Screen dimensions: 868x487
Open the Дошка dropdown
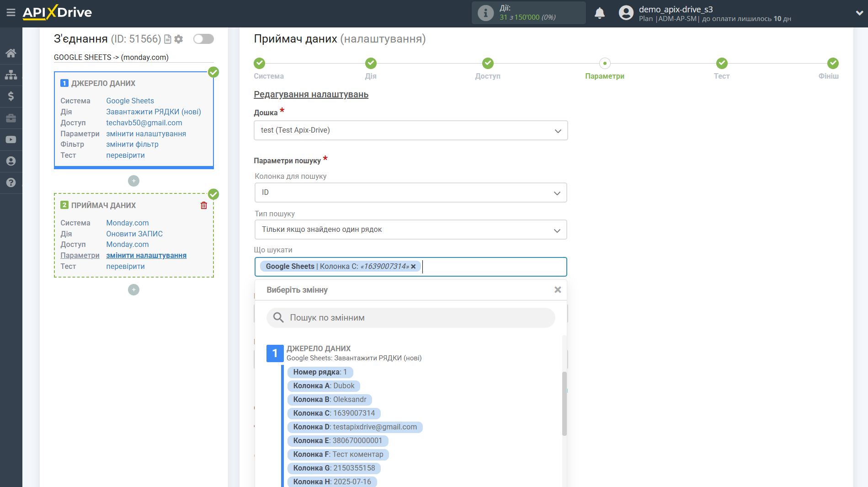(410, 130)
